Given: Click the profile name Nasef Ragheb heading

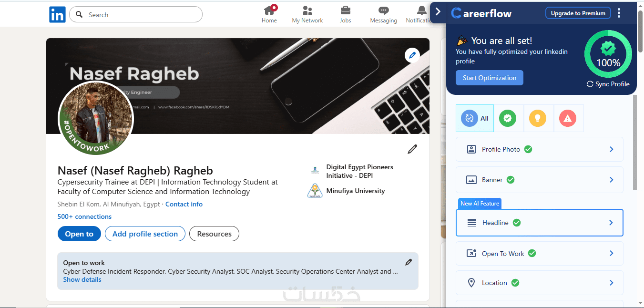Looking at the screenshot, I should (135, 171).
